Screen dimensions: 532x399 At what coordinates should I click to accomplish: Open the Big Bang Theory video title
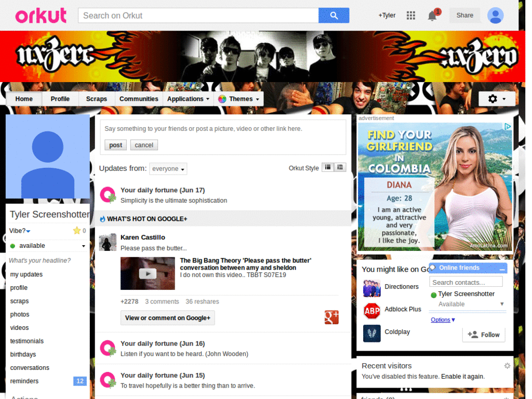pyautogui.click(x=246, y=264)
